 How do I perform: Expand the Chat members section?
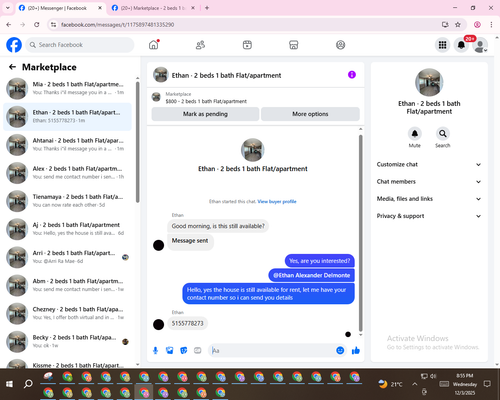pyautogui.click(x=429, y=182)
